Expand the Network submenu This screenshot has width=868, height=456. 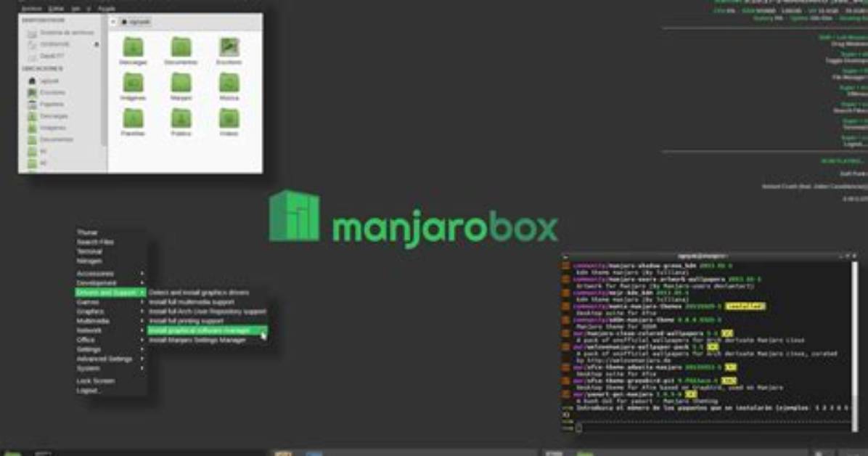(110, 331)
